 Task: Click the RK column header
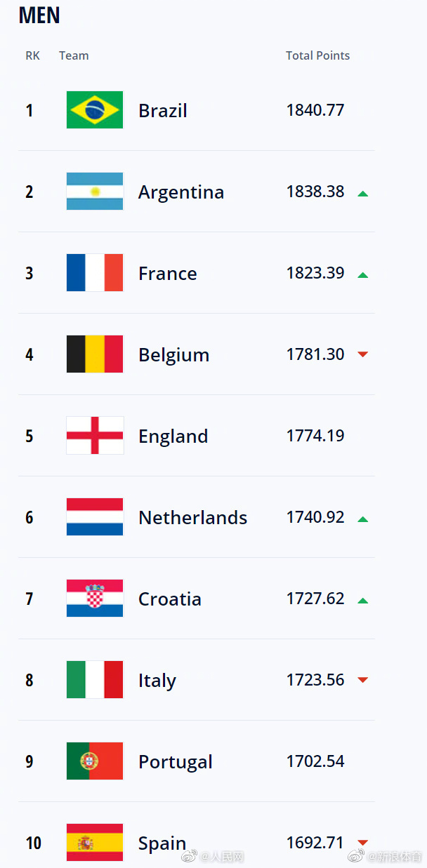[x=32, y=55]
